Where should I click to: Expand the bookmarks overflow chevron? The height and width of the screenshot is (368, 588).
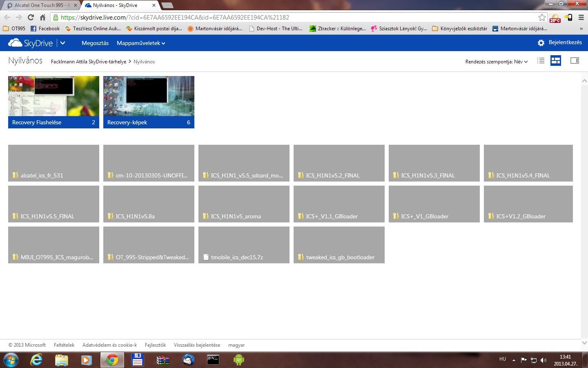click(x=581, y=29)
